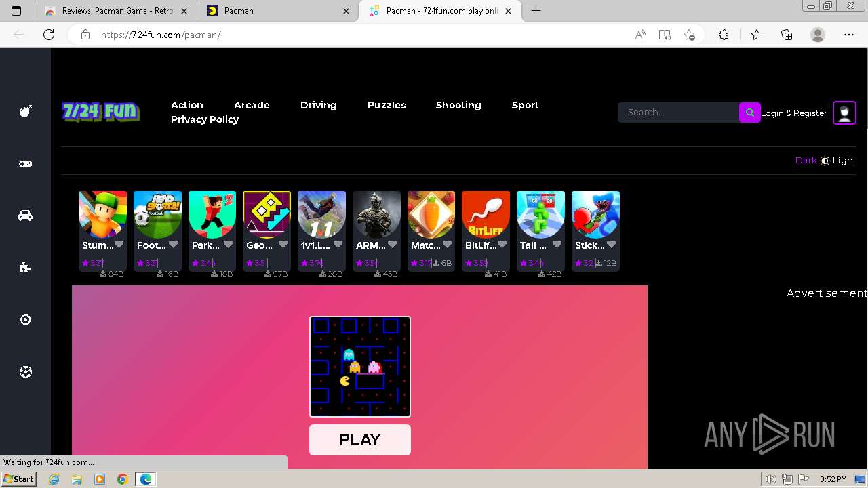868x488 pixels.
Task: Favorite the Stum... game heart icon
Action: point(119,245)
